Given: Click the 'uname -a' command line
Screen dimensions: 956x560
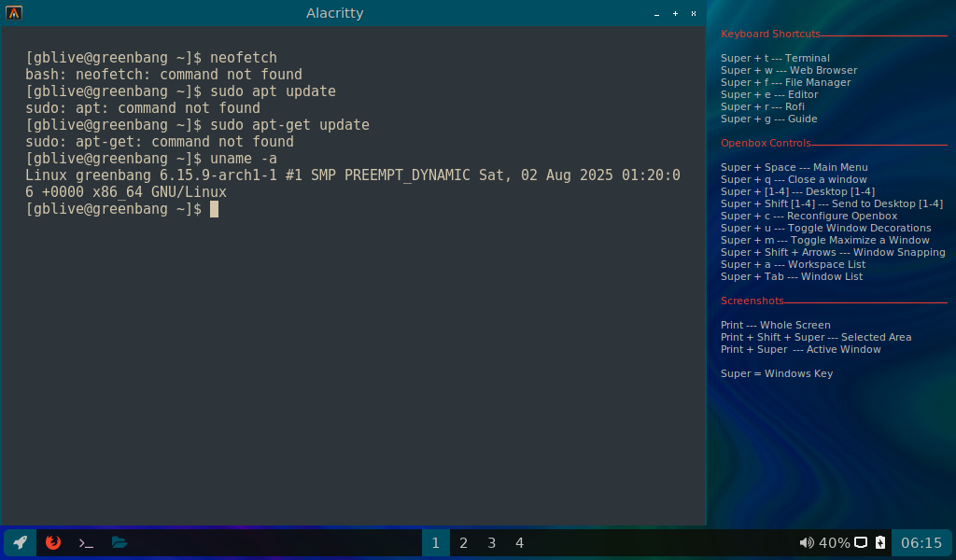Looking at the screenshot, I should [x=151, y=159].
